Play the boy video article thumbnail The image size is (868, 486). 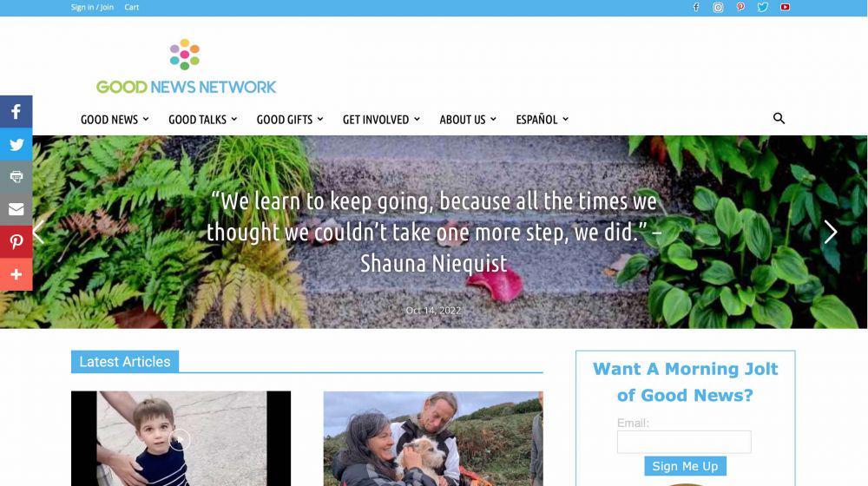[181, 438]
